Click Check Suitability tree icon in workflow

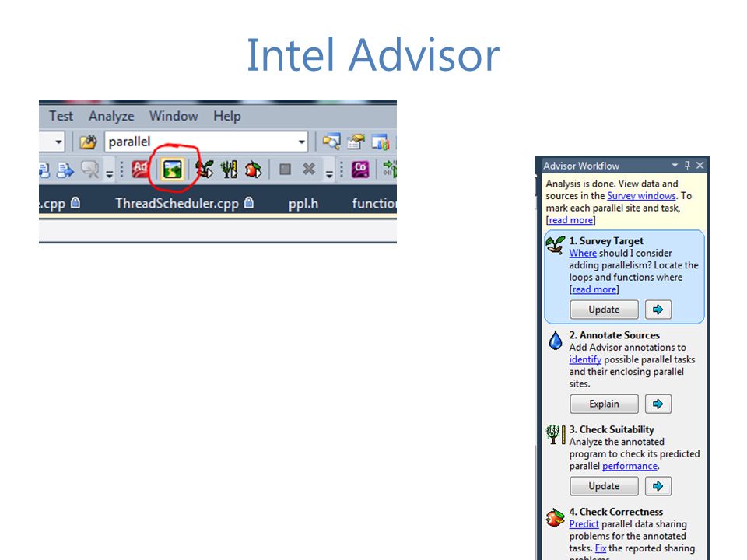556,434
